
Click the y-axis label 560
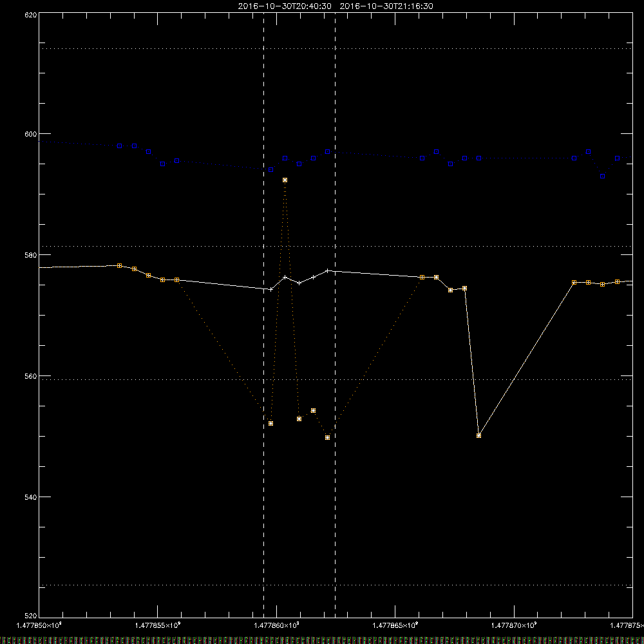pos(31,376)
